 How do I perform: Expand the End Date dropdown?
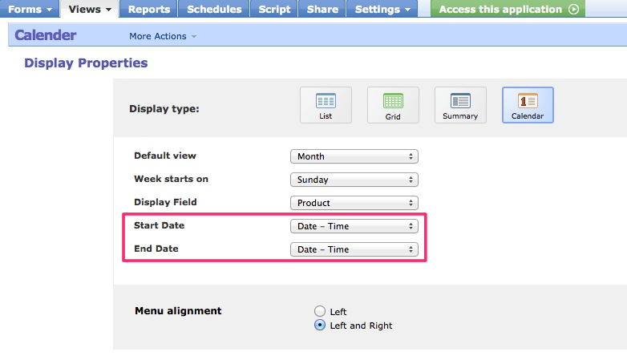click(x=354, y=249)
